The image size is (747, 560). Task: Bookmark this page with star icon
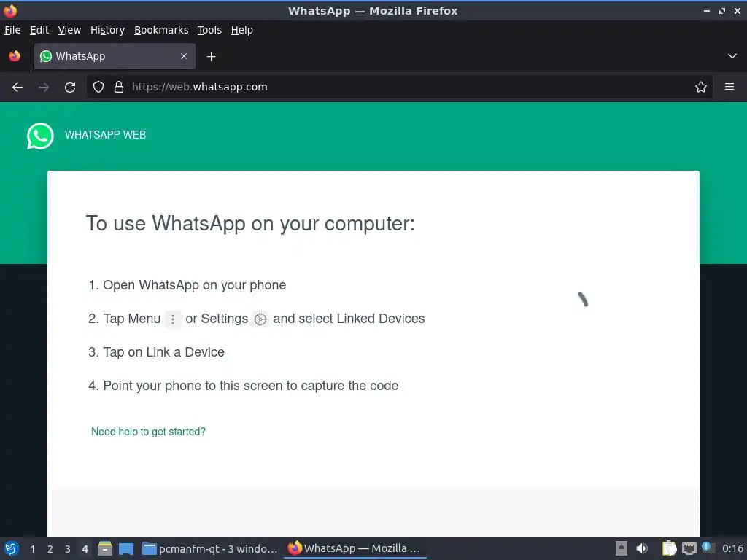701,87
